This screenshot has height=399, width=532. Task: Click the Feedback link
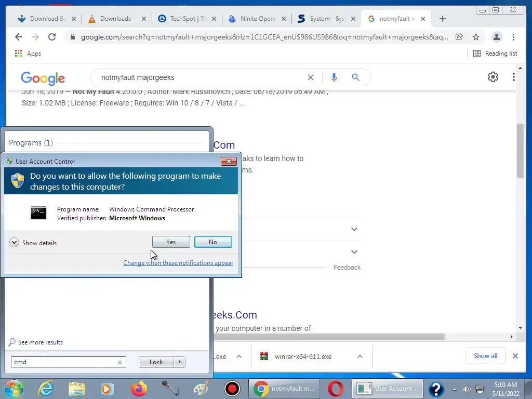coord(347,268)
